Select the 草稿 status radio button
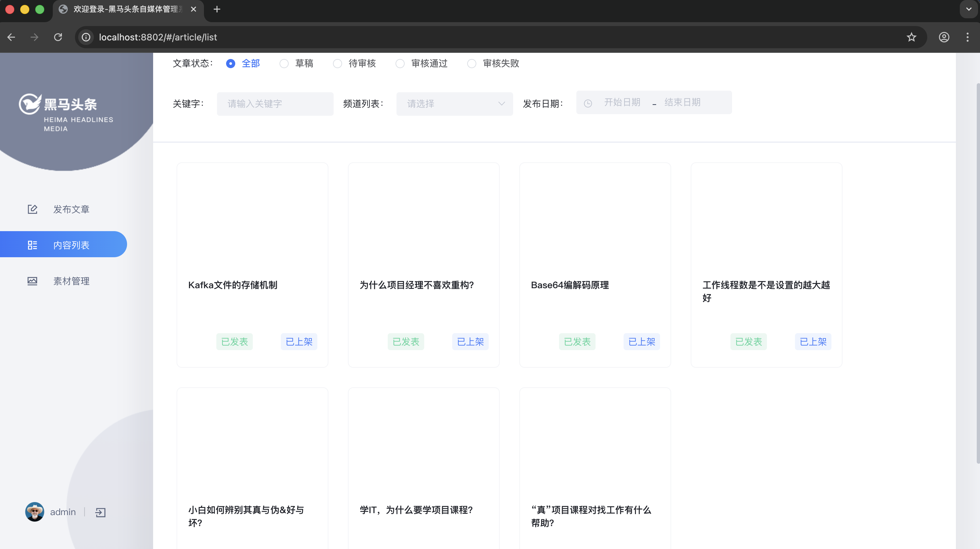Image resolution: width=980 pixels, height=549 pixels. pos(284,64)
